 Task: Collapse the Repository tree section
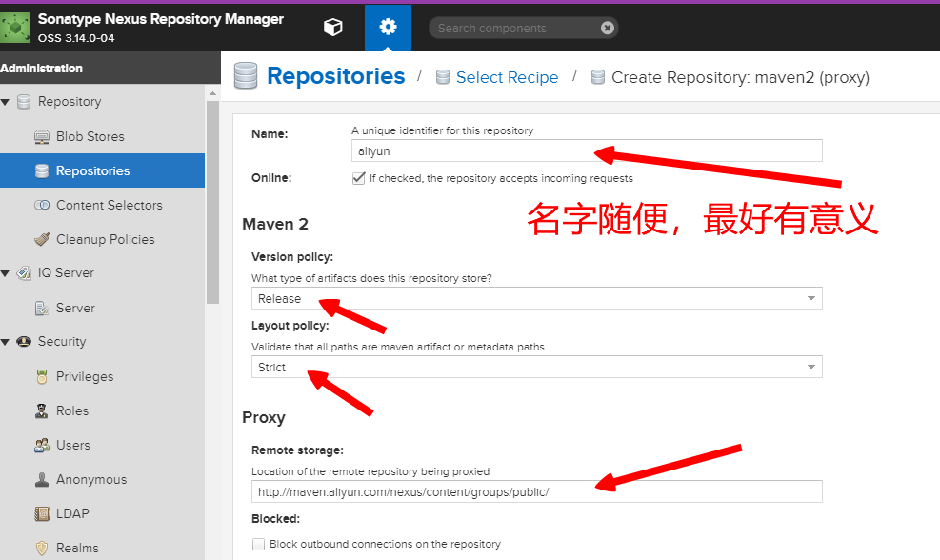6,102
